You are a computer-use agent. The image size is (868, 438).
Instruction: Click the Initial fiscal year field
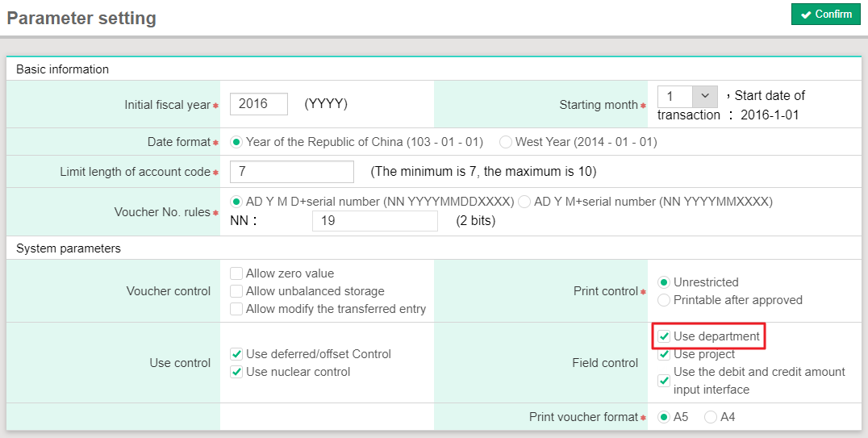(259, 104)
